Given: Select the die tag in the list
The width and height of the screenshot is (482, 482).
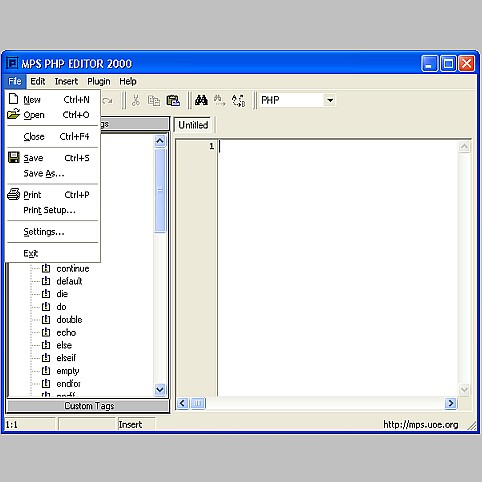Looking at the screenshot, I should pyautogui.click(x=62, y=294).
